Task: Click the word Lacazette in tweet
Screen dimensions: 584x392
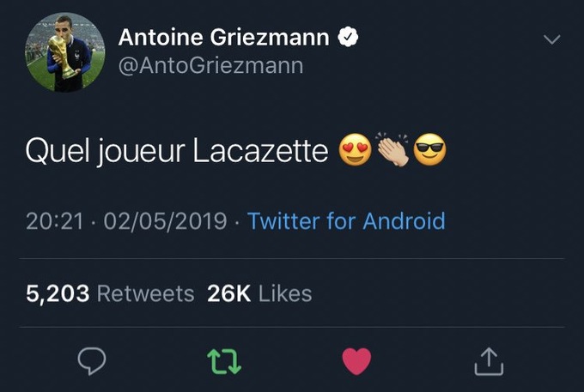Action: (260, 151)
